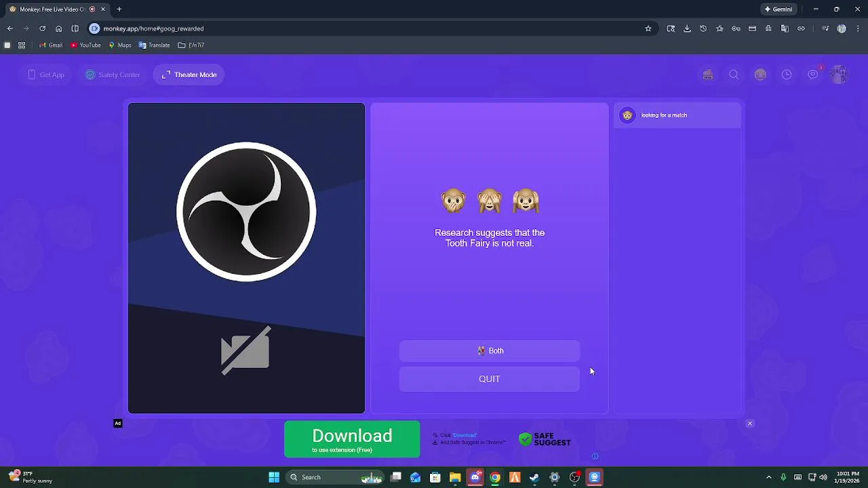Click the Gemini button
This screenshot has width=868, height=488.
pos(778,9)
